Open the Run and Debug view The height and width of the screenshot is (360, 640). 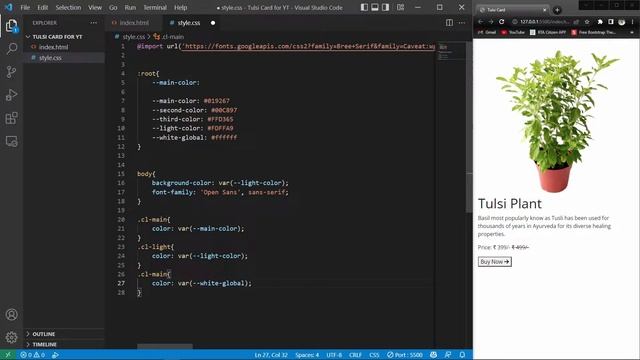point(11,95)
